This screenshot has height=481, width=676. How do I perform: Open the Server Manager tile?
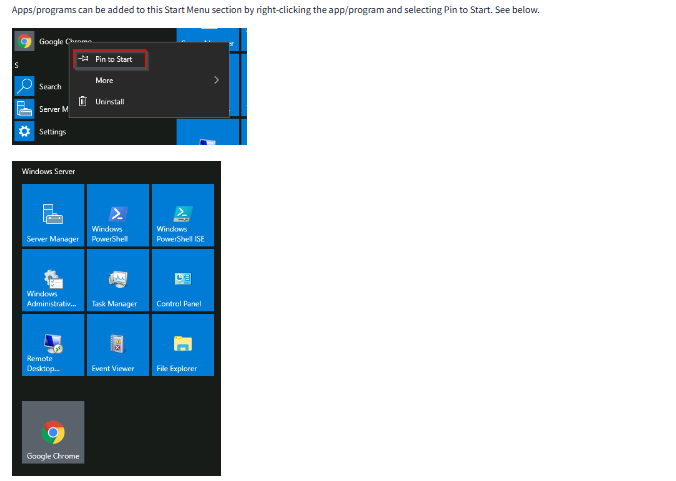tap(52, 215)
